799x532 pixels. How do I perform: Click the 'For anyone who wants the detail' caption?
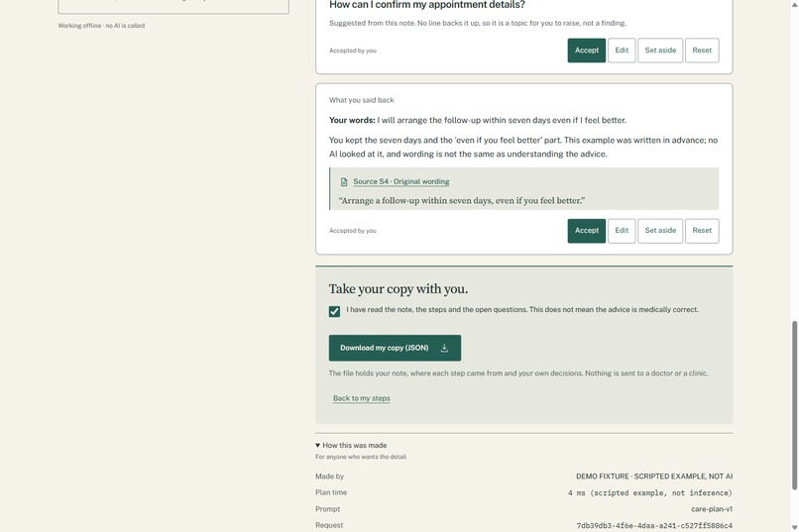coord(361,457)
